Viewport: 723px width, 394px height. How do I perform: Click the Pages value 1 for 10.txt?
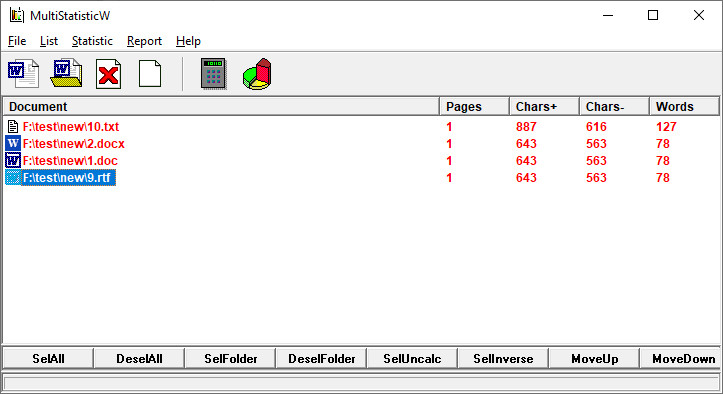449,126
